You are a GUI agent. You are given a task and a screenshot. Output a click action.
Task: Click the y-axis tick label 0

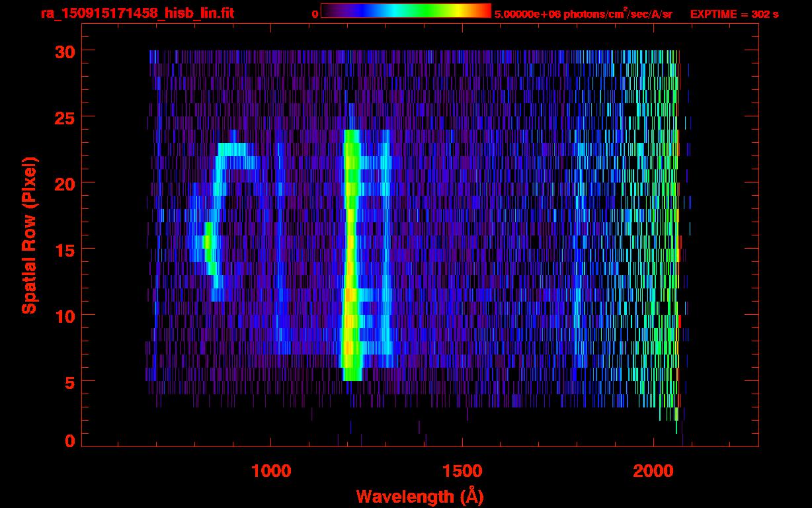click(x=69, y=441)
